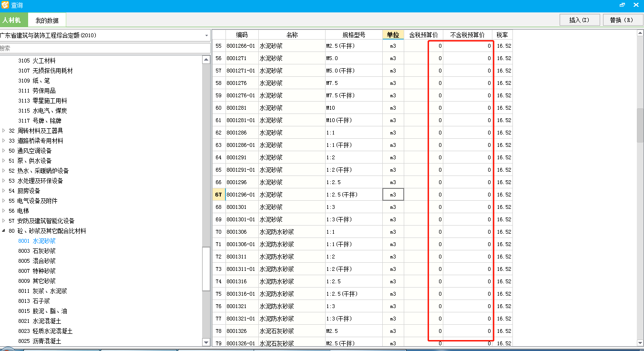Image resolution: width=644 pixels, height=351 pixels.
Task: Expand the 56 电梯 node
Action: pyautogui.click(x=4, y=211)
